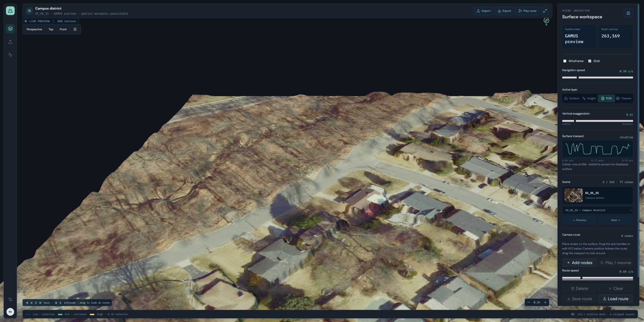Go to the Previous scene

click(x=579, y=220)
